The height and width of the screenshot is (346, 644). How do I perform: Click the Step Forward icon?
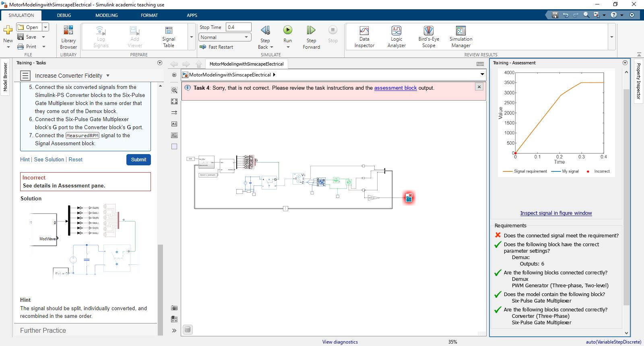click(x=311, y=30)
